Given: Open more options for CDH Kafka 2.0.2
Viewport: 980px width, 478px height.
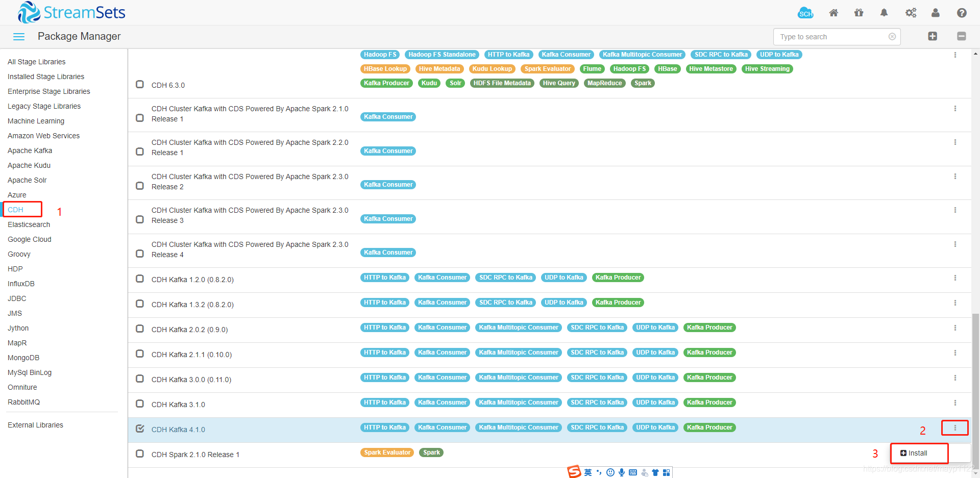Looking at the screenshot, I should click(x=955, y=328).
